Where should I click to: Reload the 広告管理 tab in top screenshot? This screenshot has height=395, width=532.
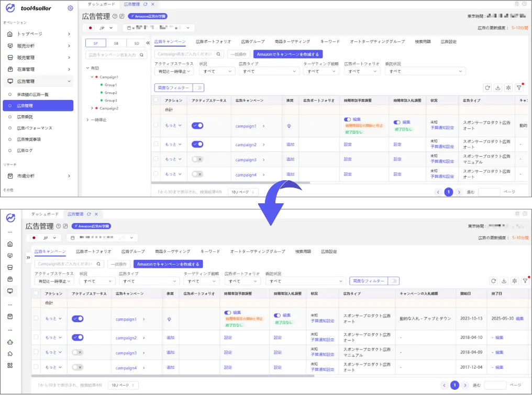tap(145, 4)
